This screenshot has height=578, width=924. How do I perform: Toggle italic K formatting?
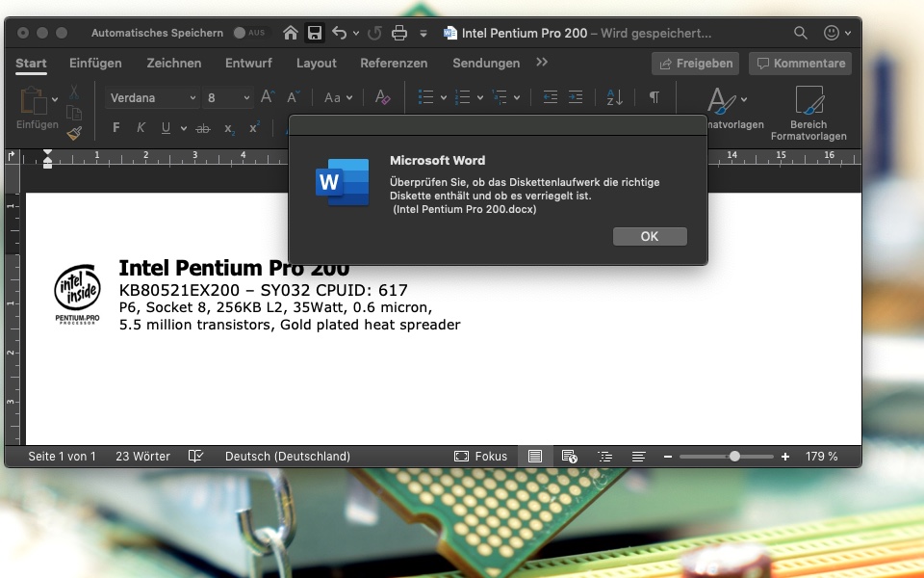pos(141,127)
